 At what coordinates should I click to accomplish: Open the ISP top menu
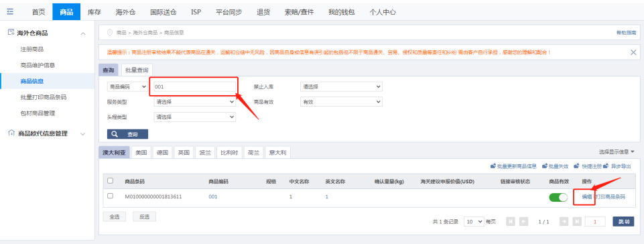[x=196, y=12]
